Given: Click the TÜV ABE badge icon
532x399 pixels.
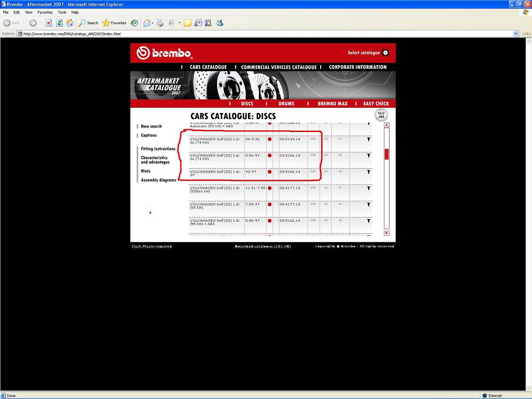Looking at the screenshot, I should 381,115.
